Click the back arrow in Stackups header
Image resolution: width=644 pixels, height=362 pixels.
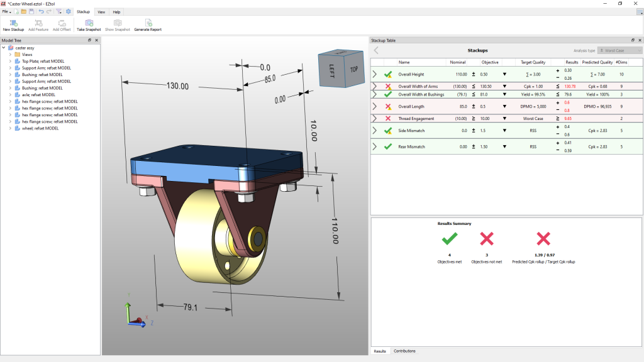click(376, 50)
